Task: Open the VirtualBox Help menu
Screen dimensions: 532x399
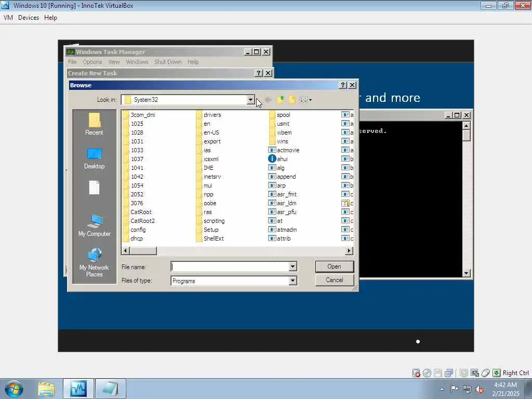Action: [x=50, y=17]
